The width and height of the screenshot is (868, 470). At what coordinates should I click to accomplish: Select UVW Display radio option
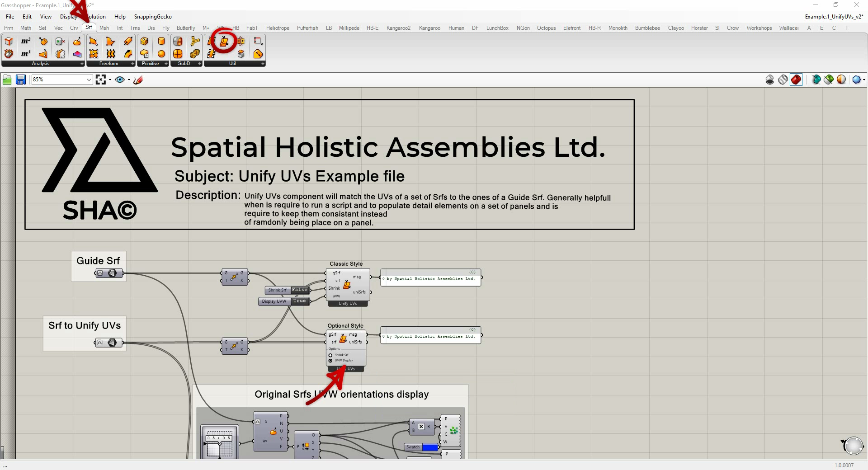[330, 361]
